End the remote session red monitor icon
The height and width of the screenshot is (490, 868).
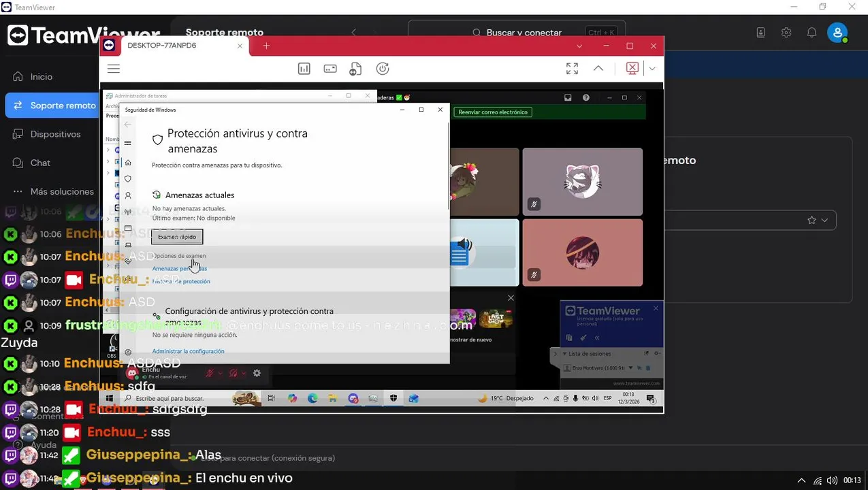632,69
